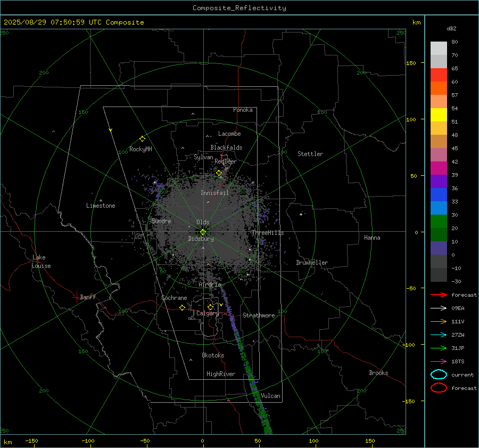The height and width of the screenshot is (448, 479).
Task: Click the green 30-20 dBZ color swatch
Action: tap(439, 221)
